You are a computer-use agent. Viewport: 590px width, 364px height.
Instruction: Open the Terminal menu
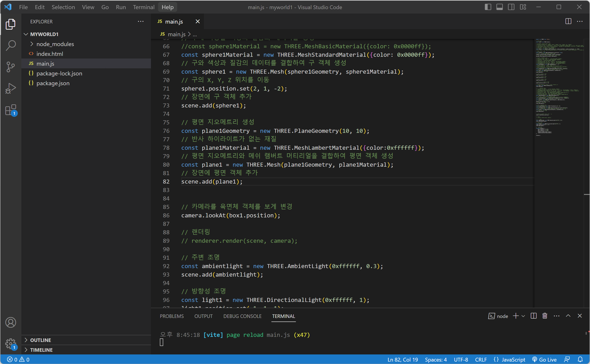[x=144, y=7]
